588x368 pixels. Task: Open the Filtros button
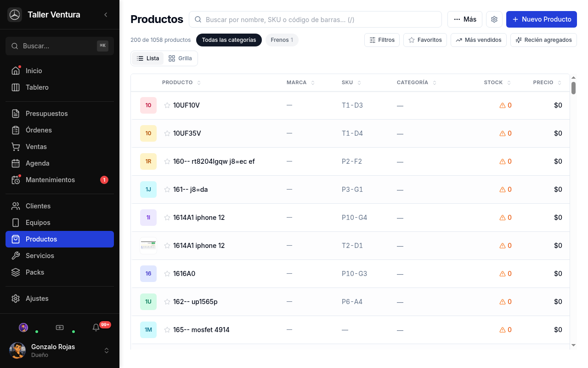(x=382, y=40)
